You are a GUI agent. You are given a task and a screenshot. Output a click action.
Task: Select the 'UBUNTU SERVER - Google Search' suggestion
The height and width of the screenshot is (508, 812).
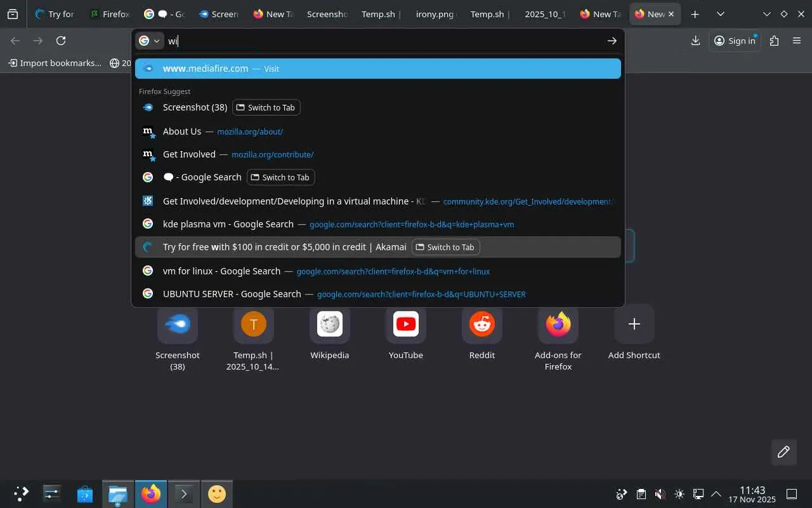tap(378, 294)
